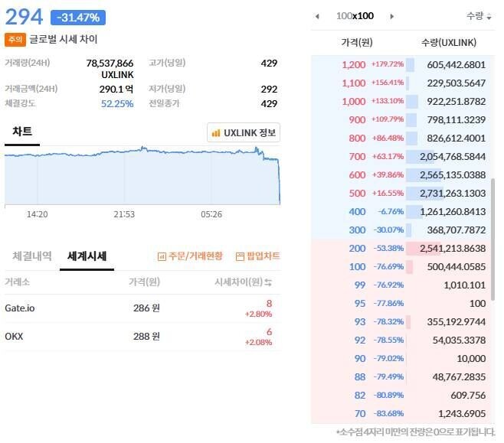This screenshot has height=443, width=504.
Task: Open the 수량 dropdown selector
Action: pos(479,16)
